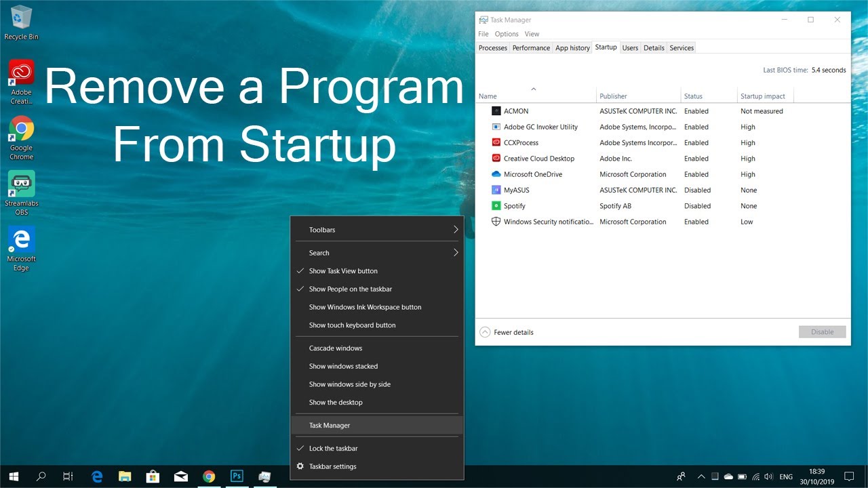This screenshot has height=488, width=868.
Task: Sort startup list by Status column
Action: pyautogui.click(x=709, y=96)
